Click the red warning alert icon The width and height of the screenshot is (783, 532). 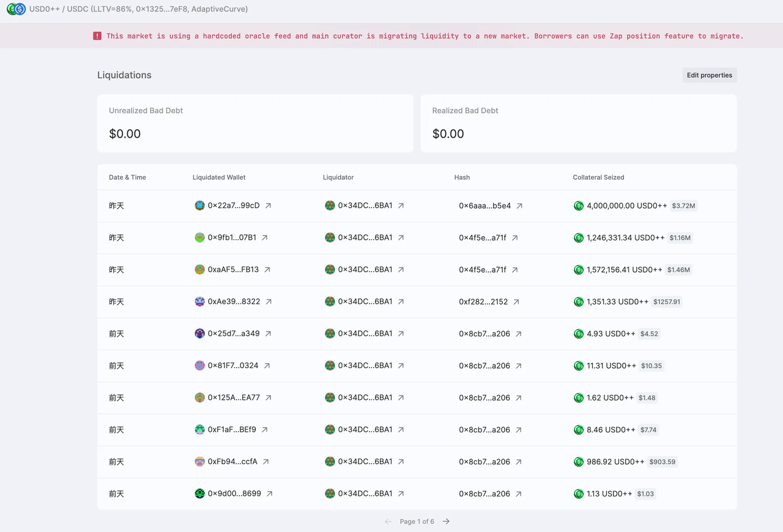[97, 36]
